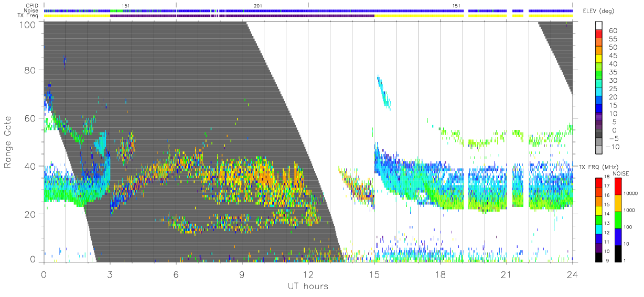
Task: Select ELEV colorbar value '5'
Action: click(614, 122)
